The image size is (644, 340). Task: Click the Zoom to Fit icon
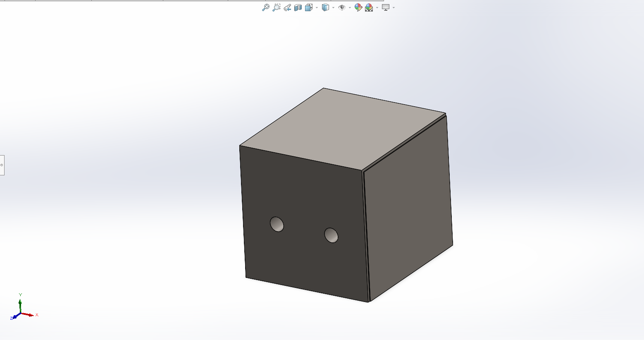coord(266,7)
